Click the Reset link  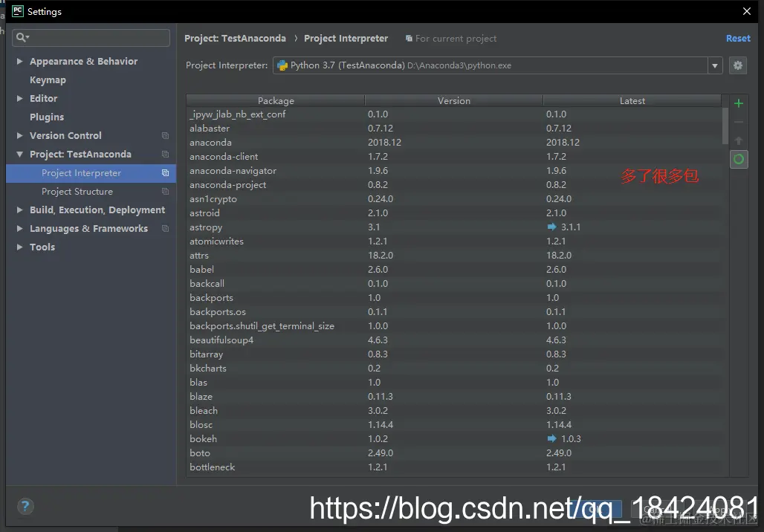pos(738,39)
